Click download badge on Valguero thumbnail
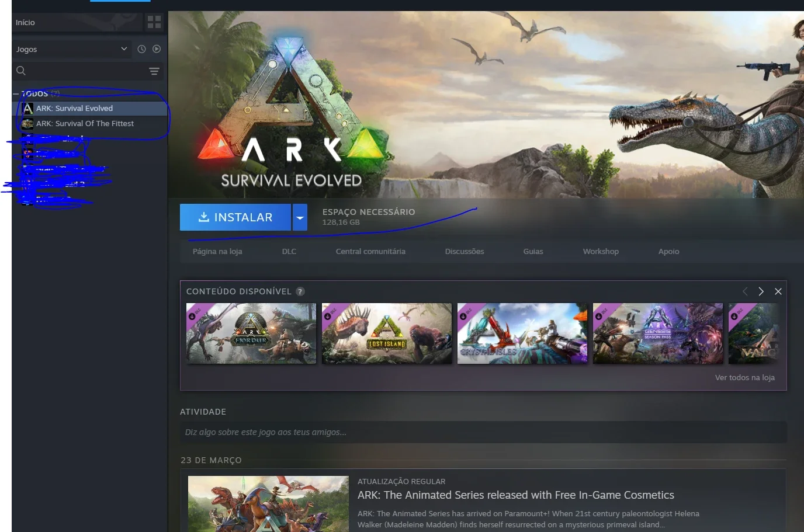804x532 pixels. [734, 316]
